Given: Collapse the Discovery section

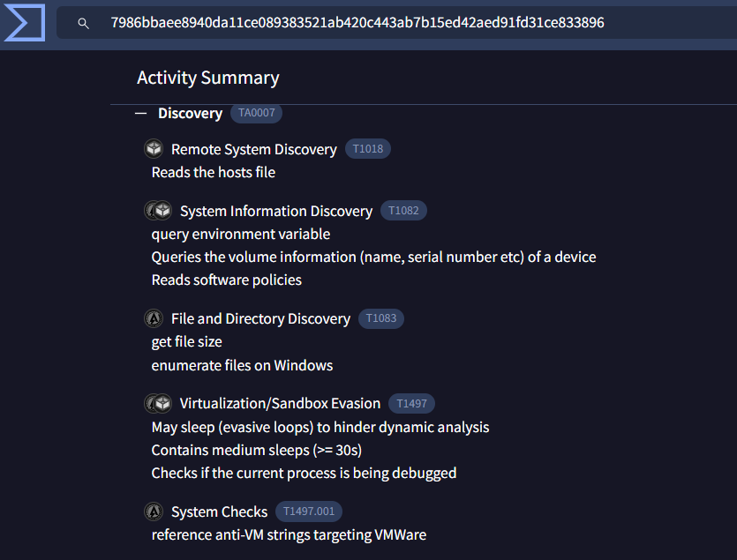Looking at the screenshot, I should tap(140, 113).
